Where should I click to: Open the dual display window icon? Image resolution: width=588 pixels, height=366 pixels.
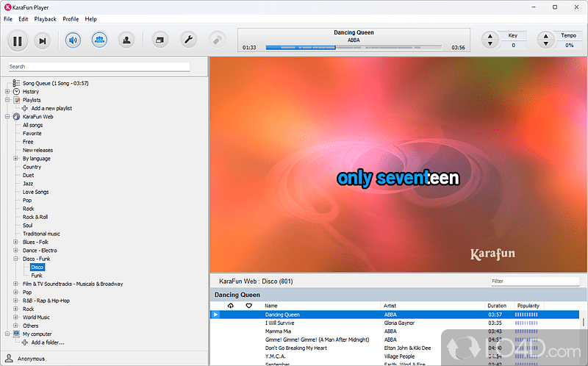point(160,40)
